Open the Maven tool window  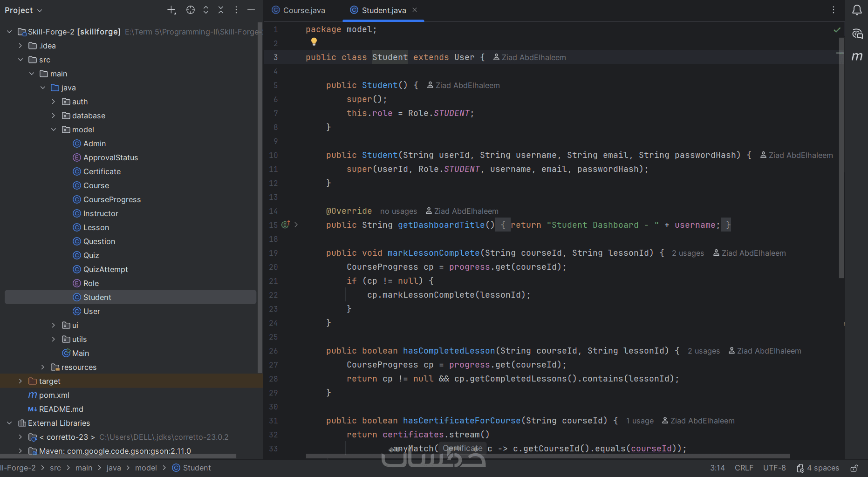click(x=857, y=57)
